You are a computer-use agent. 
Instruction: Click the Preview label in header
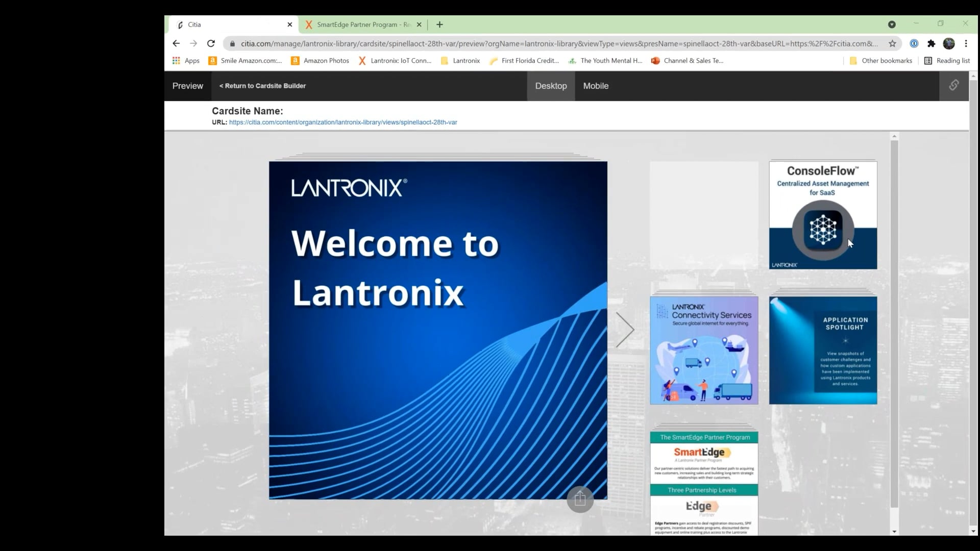[187, 86]
